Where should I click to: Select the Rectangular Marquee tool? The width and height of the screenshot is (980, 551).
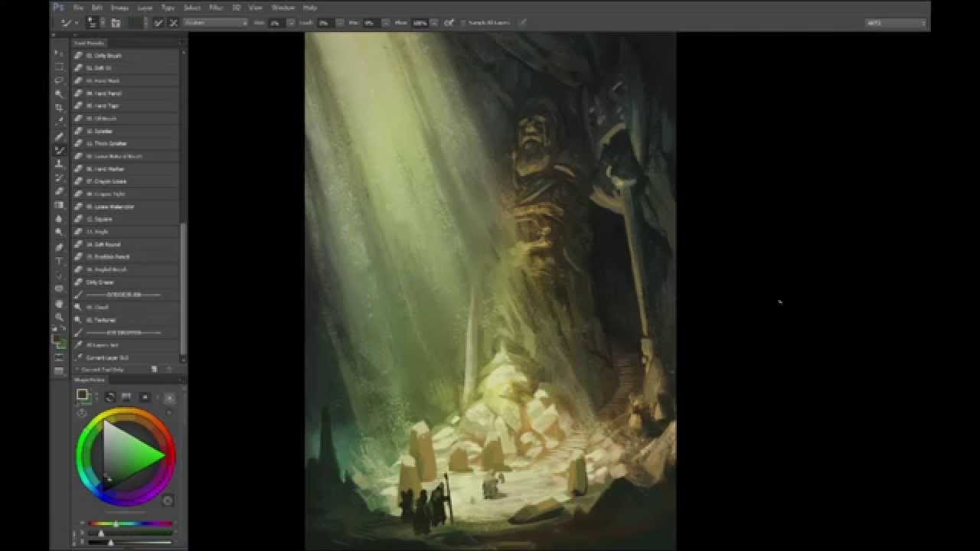pyautogui.click(x=59, y=67)
